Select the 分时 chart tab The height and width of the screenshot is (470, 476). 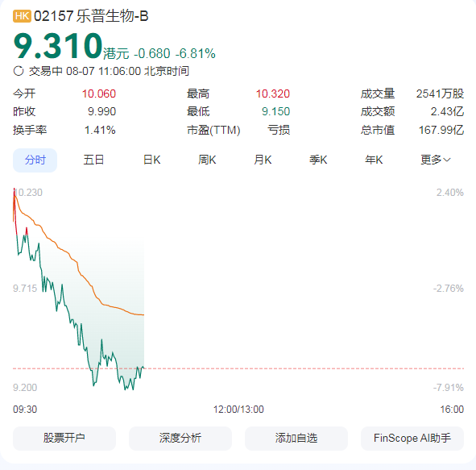click(35, 160)
